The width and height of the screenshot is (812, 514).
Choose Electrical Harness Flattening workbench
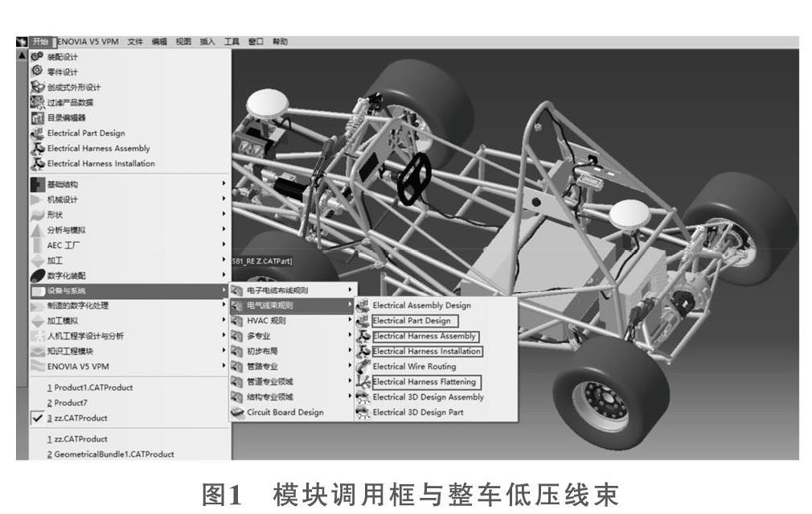click(x=424, y=382)
